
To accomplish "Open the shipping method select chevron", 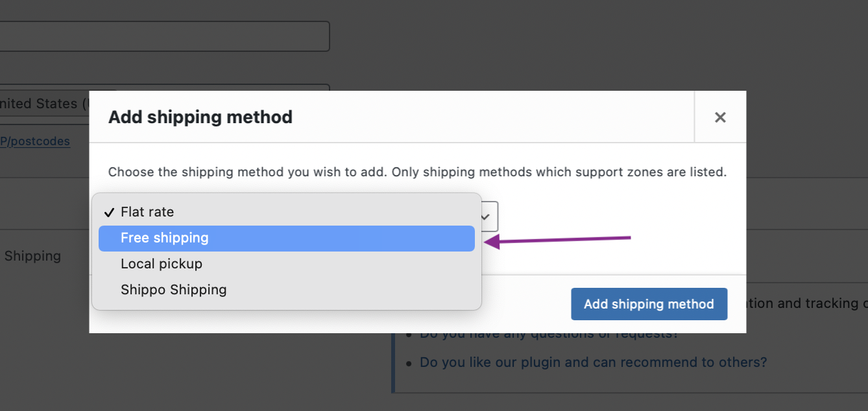I will point(487,217).
